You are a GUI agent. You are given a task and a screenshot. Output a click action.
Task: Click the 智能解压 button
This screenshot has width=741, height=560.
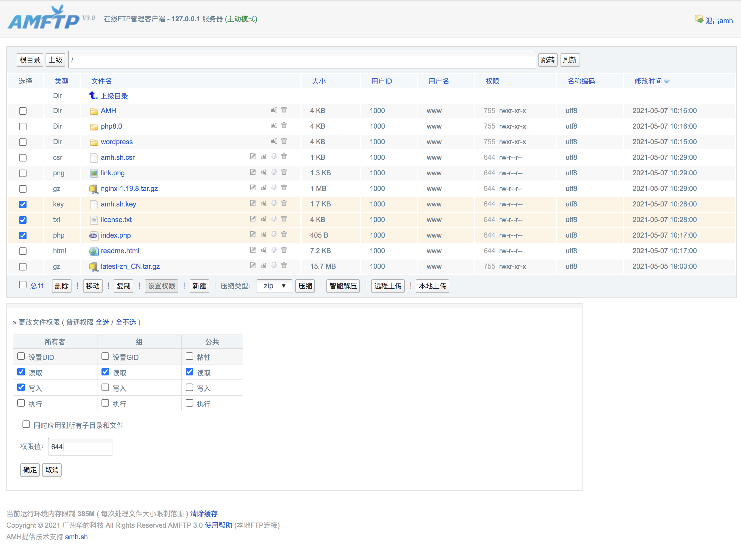pyautogui.click(x=343, y=286)
